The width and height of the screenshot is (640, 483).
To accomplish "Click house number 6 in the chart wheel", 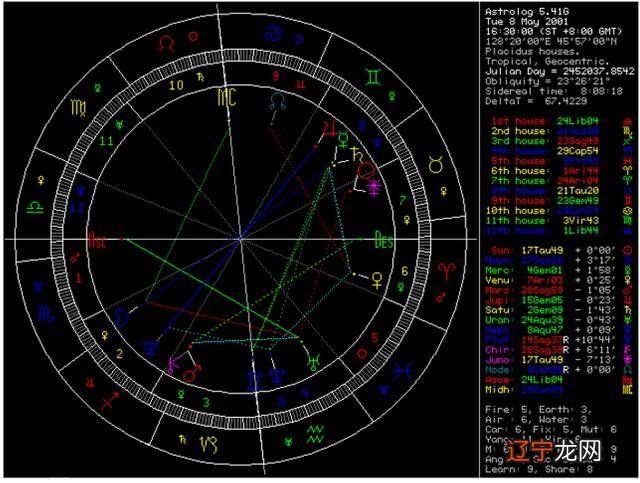I will [404, 271].
